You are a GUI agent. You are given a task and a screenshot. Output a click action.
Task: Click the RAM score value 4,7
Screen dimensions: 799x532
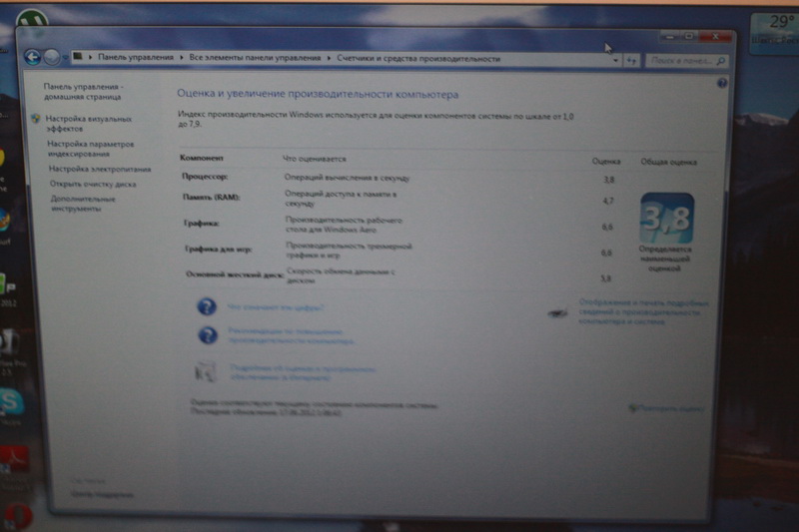tap(608, 201)
